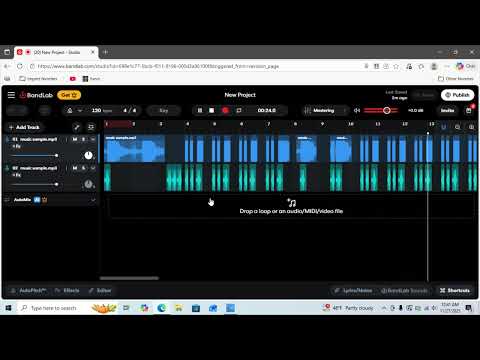Image resolution: width=480 pixels, height=360 pixels.
Task: Mute track 01 with the M button
Action: tap(75, 139)
